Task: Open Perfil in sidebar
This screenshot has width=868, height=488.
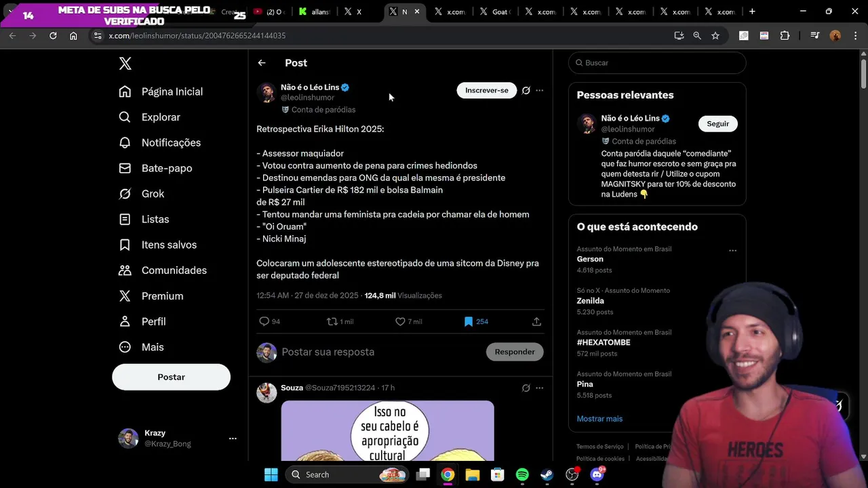Action: tap(142, 321)
